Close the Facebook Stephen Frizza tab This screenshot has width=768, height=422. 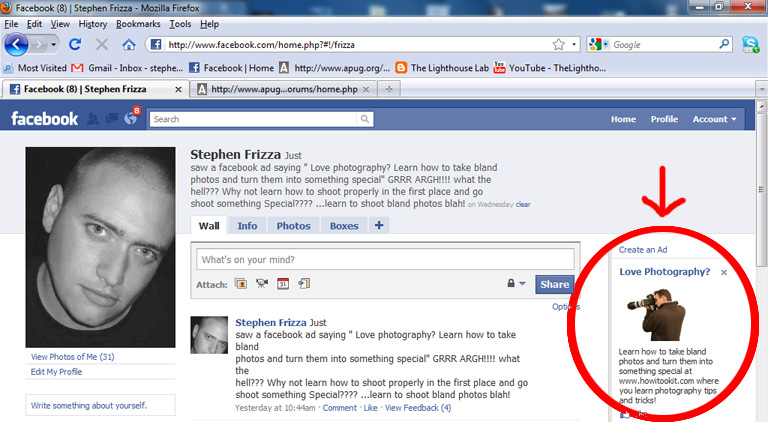178,90
